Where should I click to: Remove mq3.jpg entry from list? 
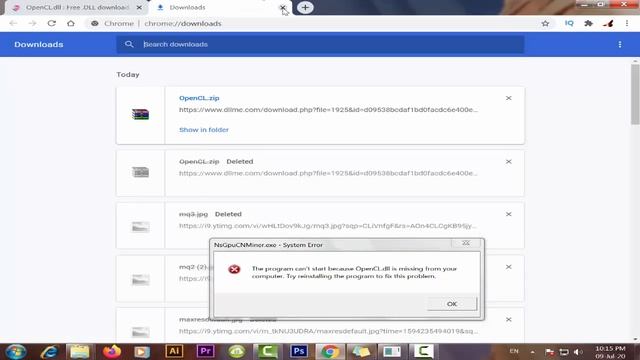tap(509, 214)
